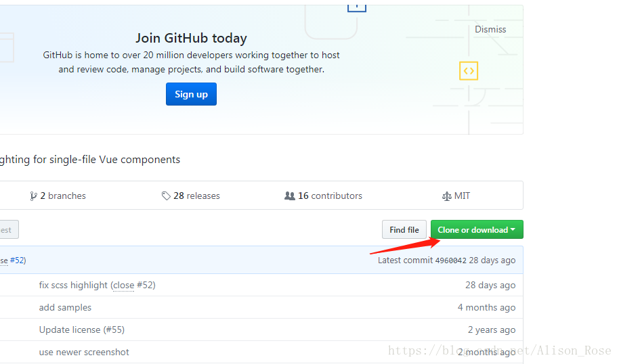This screenshot has width=619, height=364.
Task: View the 16 contributors list
Action: tap(323, 196)
